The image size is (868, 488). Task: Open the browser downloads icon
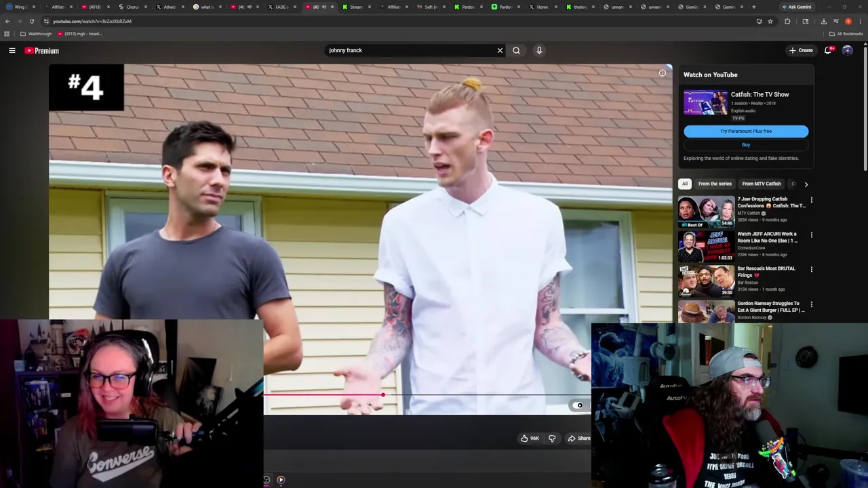[823, 21]
